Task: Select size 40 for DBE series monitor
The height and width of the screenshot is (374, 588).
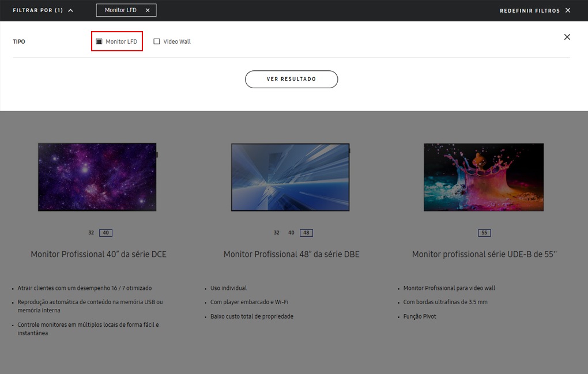Action: coord(291,233)
